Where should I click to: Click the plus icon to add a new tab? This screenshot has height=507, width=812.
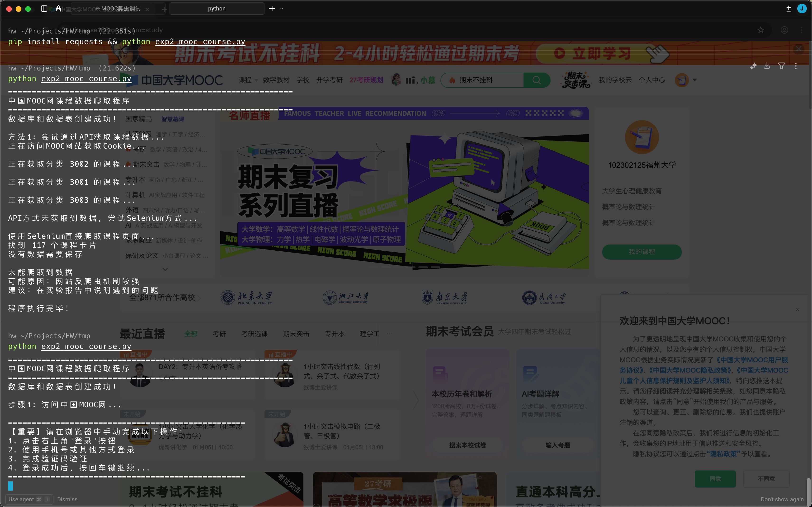[272, 9]
